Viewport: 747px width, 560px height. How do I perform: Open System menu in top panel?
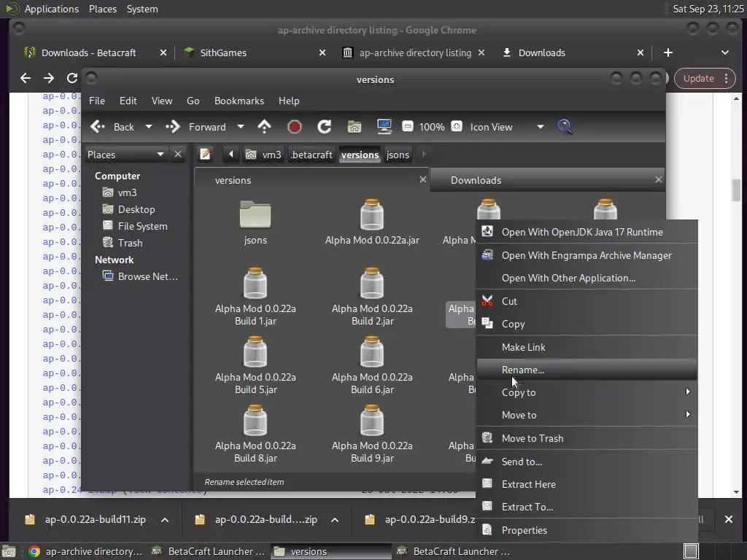(x=142, y=9)
